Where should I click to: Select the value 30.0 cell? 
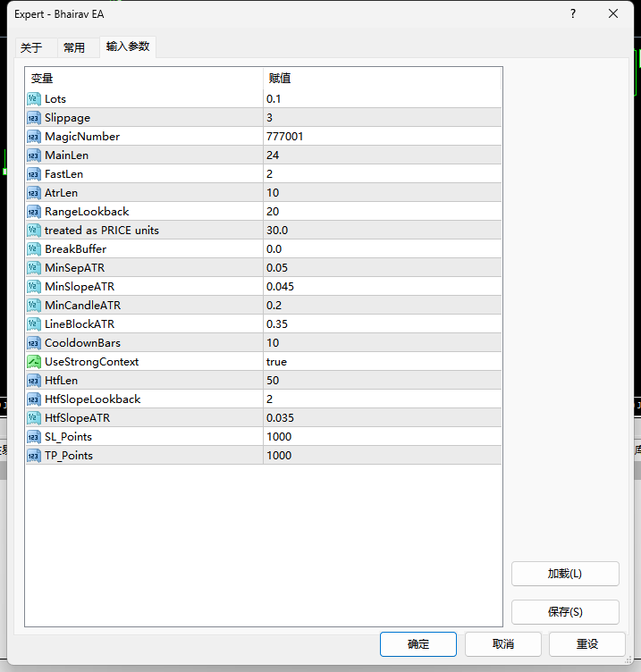tap(383, 231)
